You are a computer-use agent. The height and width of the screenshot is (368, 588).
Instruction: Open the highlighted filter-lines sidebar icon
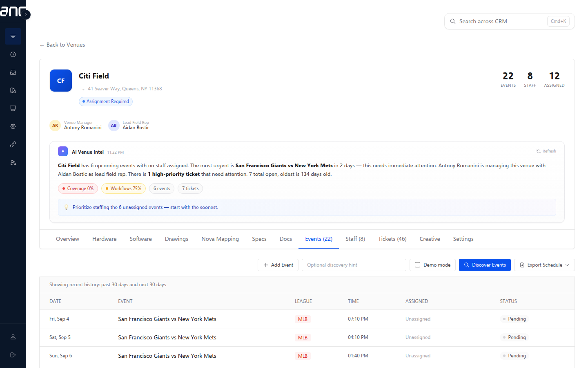[x=13, y=36]
